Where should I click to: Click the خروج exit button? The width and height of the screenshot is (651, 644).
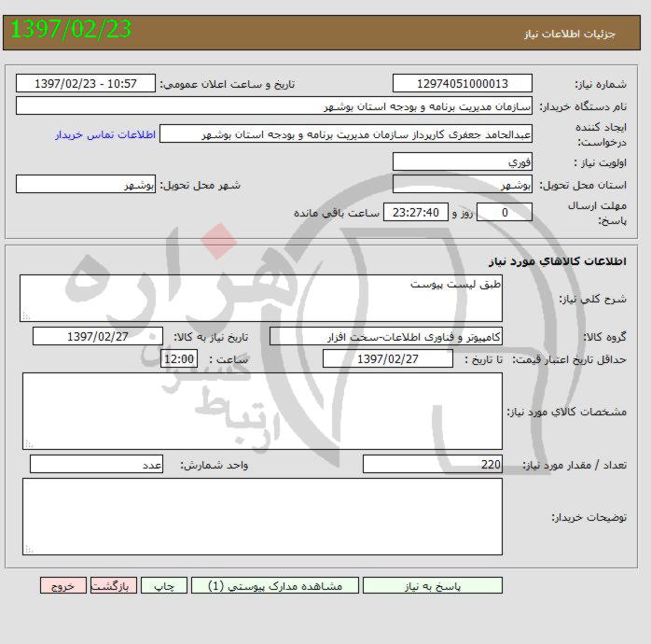[x=63, y=585]
